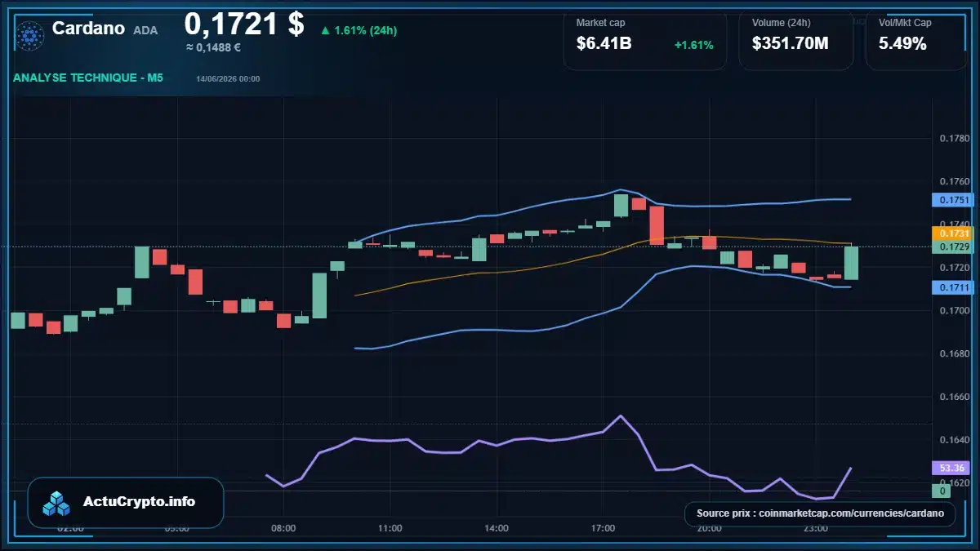Click the 0.1780 price axis label
This screenshot has height=551, width=980.
coord(954,138)
